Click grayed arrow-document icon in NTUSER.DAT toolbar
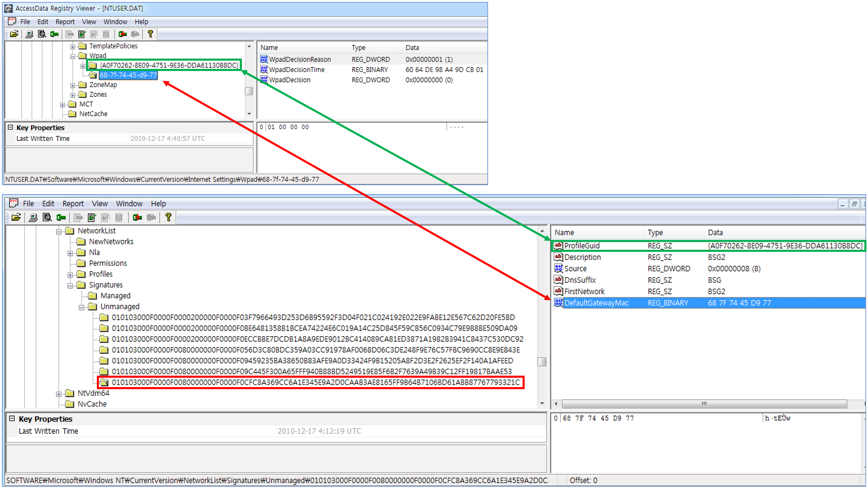 [x=69, y=34]
